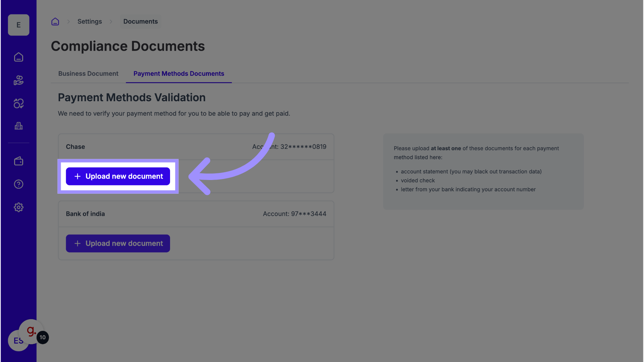Image resolution: width=644 pixels, height=362 pixels.
Task: Select Payment Methods Documents tab
Action: point(178,74)
